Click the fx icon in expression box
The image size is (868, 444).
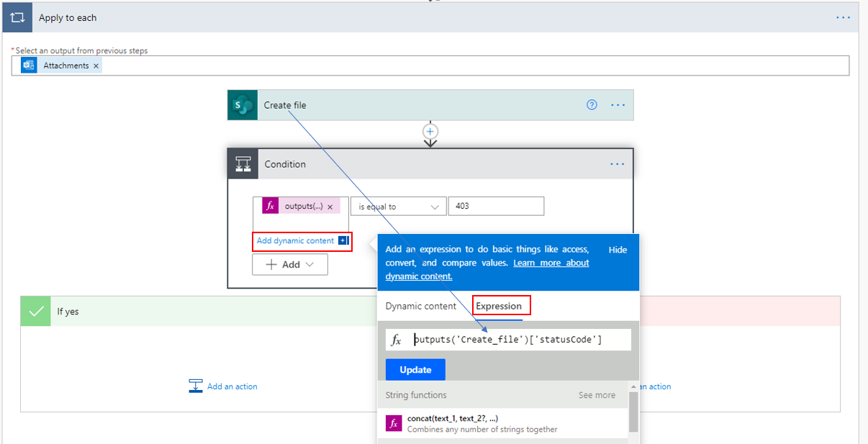pos(396,340)
